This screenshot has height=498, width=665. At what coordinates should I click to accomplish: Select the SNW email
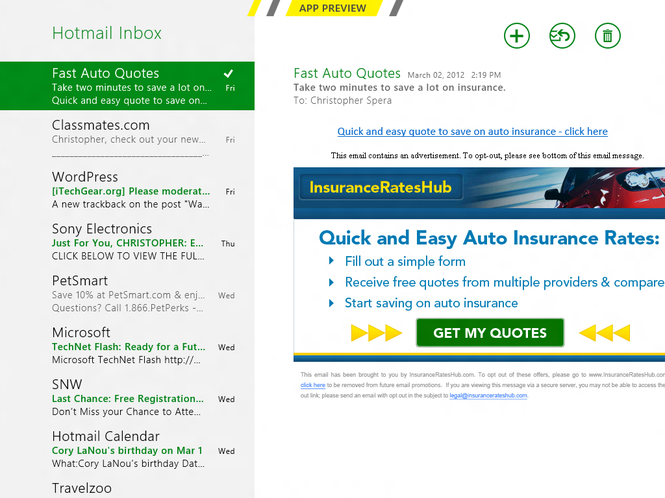[x=127, y=397]
